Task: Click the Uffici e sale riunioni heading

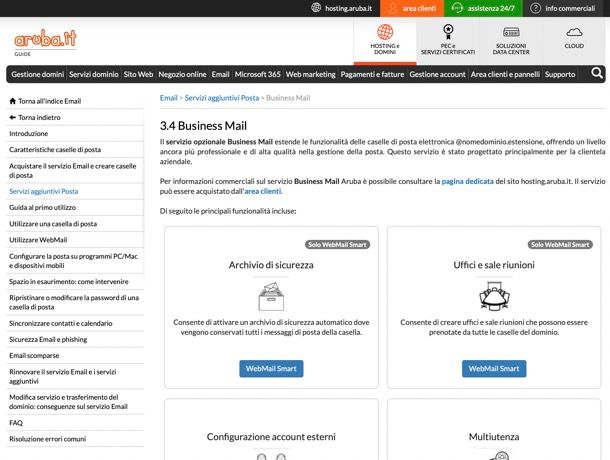Action: click(x=494, y=265)
